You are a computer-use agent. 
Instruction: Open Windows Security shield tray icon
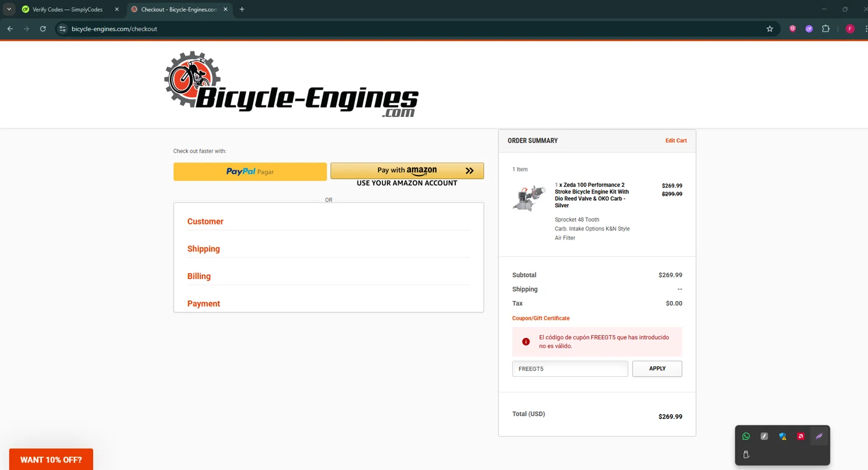pos(782,436)
